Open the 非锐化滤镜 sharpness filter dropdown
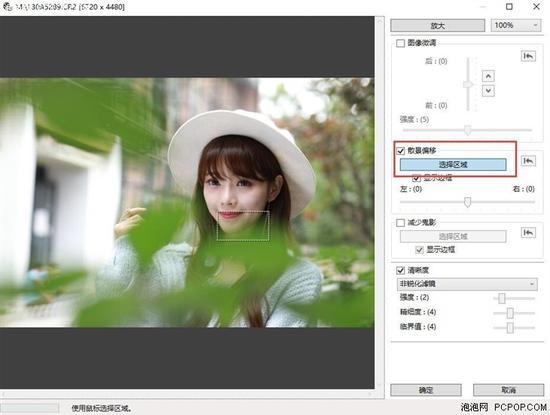The width and height of the screenshot is (550, 415). pyautogui.click(x=467, y=284)
